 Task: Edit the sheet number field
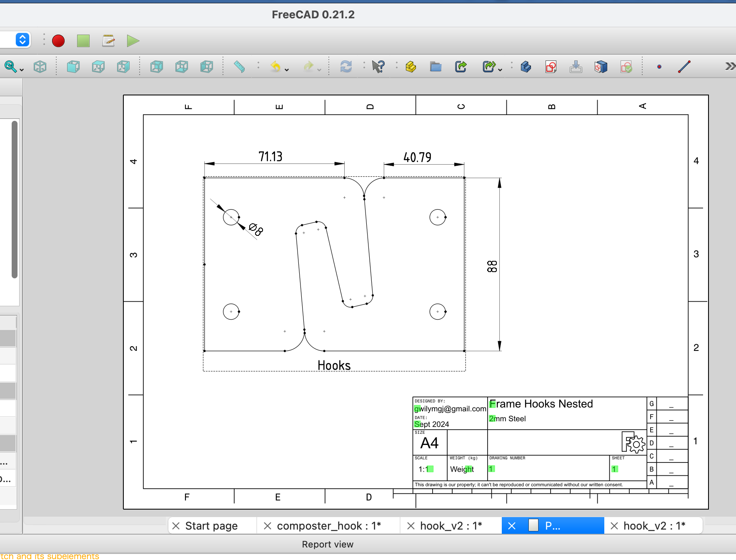pyautogui.click(x=614, y=469)
